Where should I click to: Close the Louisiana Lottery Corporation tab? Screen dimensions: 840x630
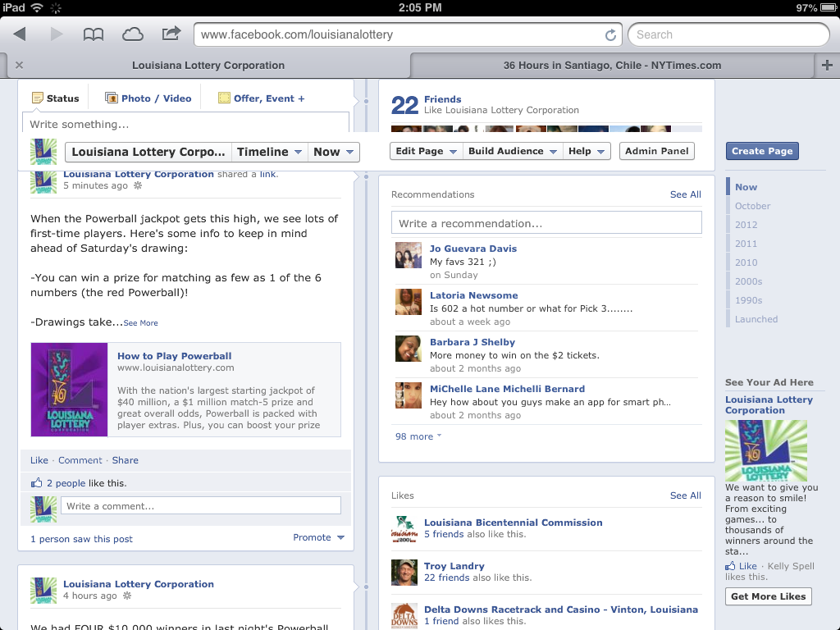pos(19,66)
